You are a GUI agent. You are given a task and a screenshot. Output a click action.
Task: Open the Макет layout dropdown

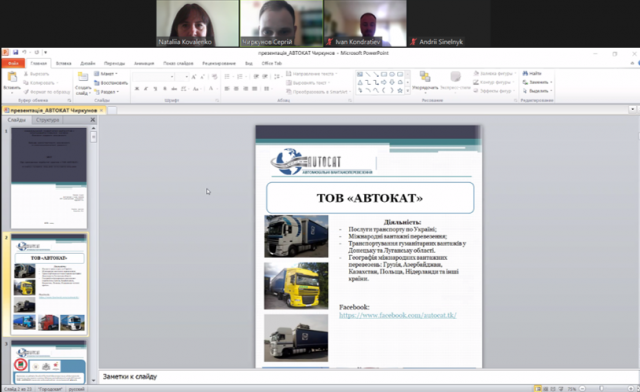point(106,74)
